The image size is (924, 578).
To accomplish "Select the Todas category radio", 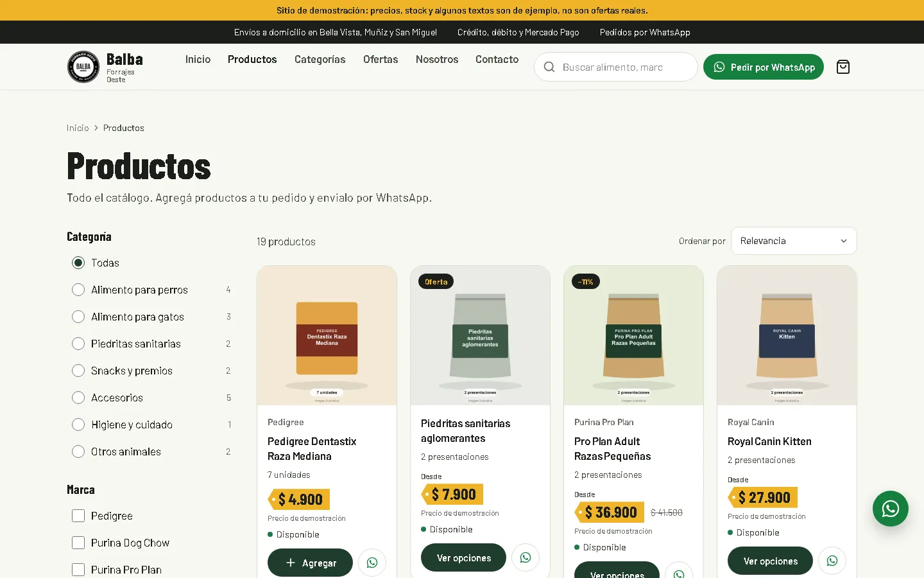I will tap(78, 263).
